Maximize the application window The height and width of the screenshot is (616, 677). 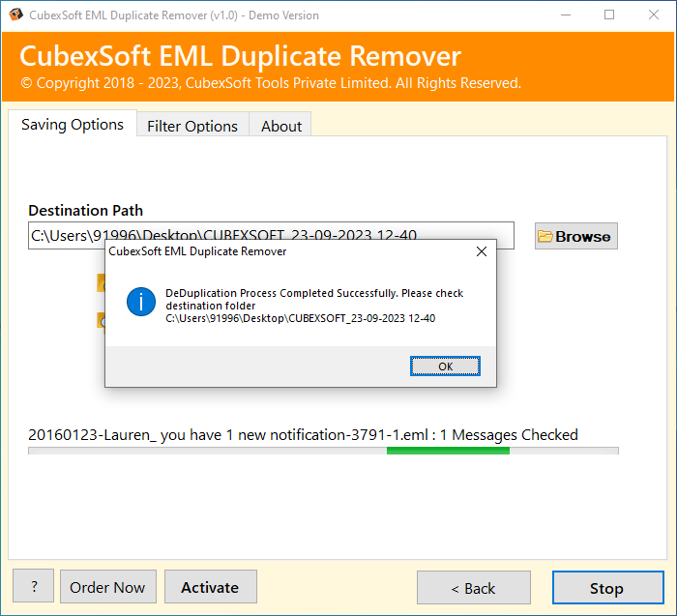(609, 15)
